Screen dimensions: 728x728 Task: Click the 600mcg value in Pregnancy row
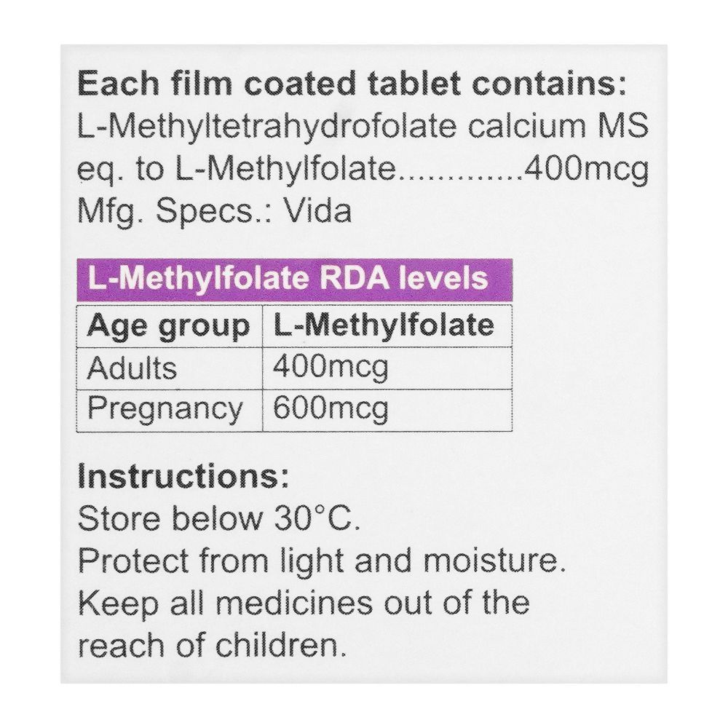331,409
